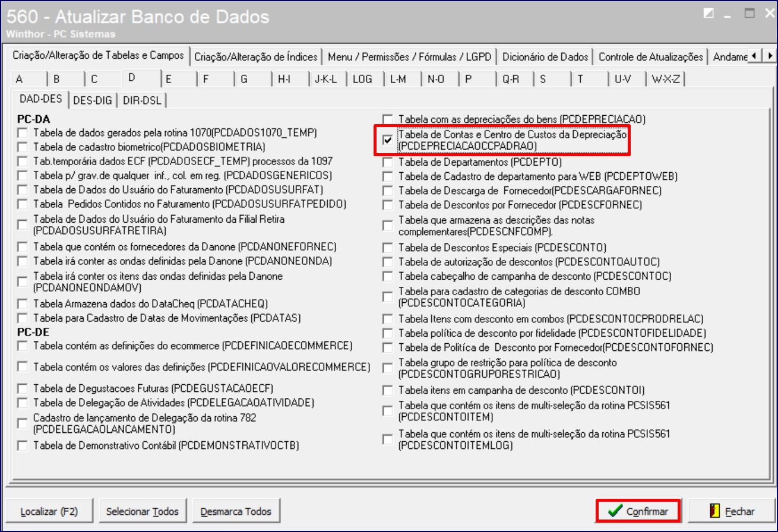
Task: Select the L-M tab
Action: [x=402, y=79]
